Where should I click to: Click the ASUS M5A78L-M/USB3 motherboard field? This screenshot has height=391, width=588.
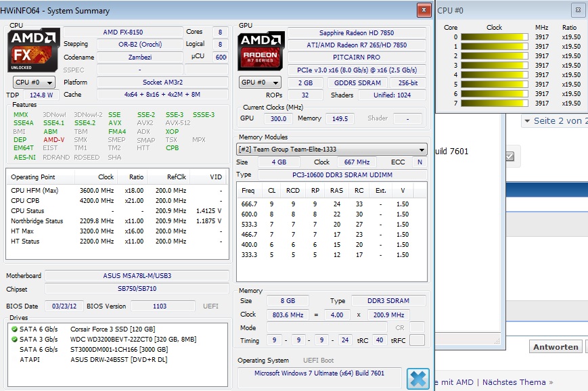point(137,275)
